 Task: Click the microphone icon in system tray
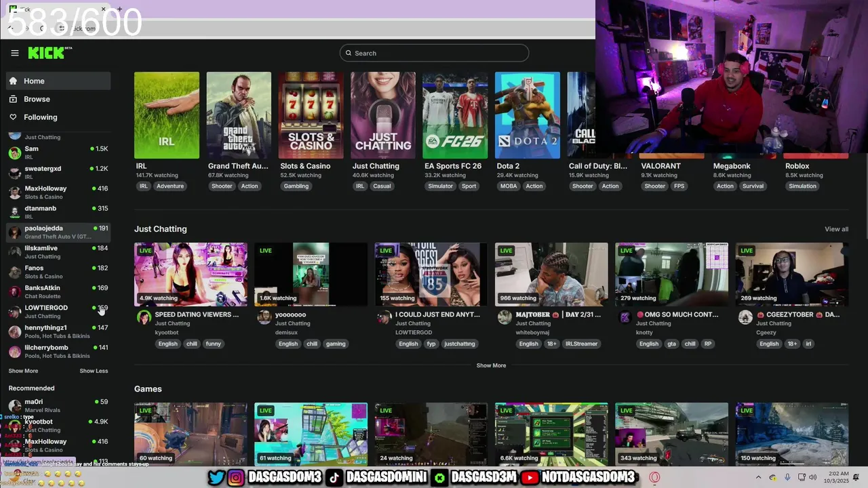click(787, 477)
